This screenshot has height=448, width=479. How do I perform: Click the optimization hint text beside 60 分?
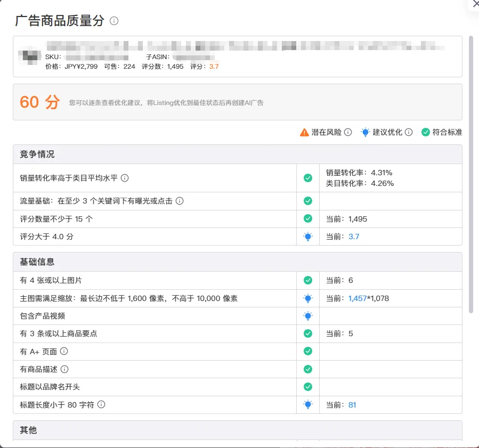tap(166, 103)
